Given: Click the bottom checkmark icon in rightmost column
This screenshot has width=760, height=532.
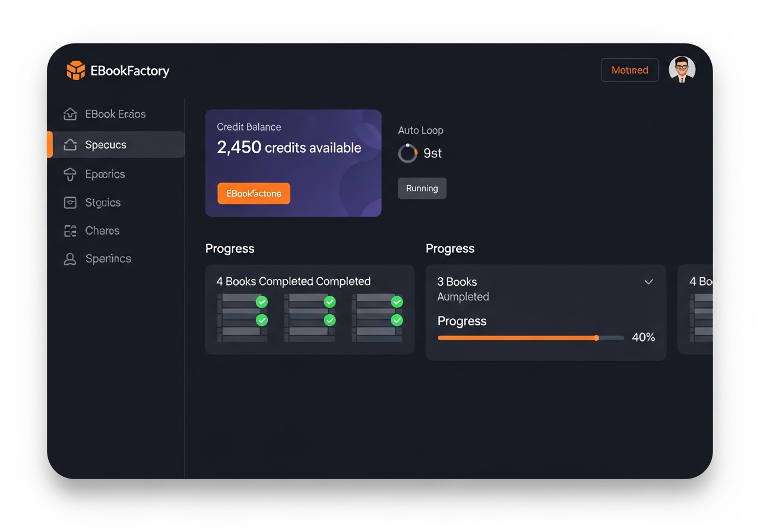Looking at the screenshot, I should 397,319.
